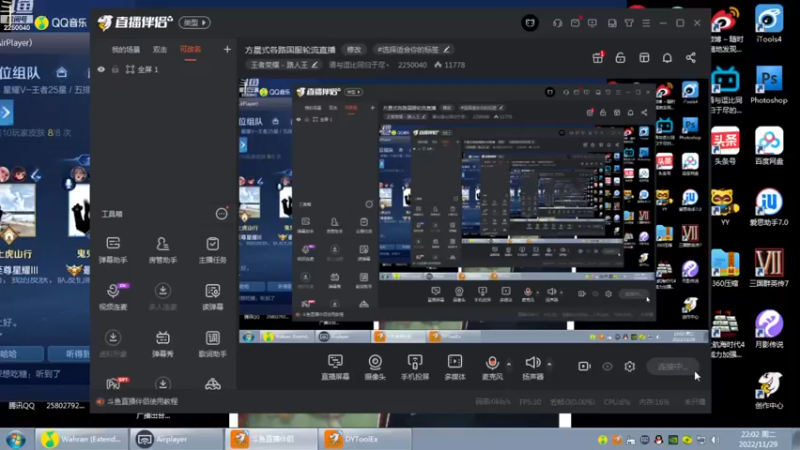The height and width of the screenshot is (450, 800).
Task: Open 主播任务 tool
Action: (x=213, y=249)
